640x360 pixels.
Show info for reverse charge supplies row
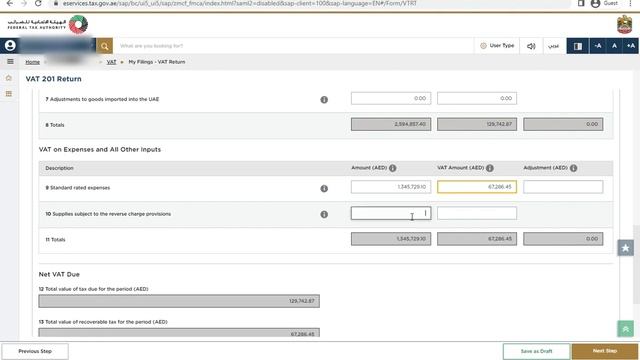point(324,214)
